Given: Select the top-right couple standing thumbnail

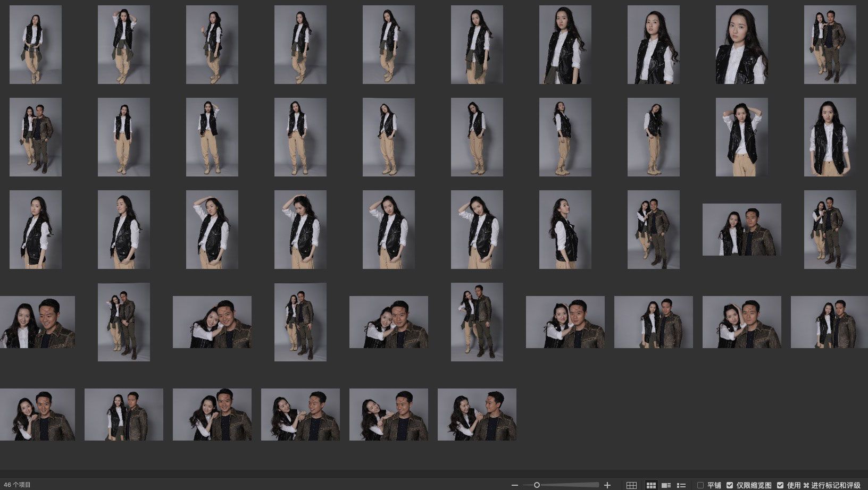Looking at the screenshot, I should pyautogui.click(x=830, y=45).
